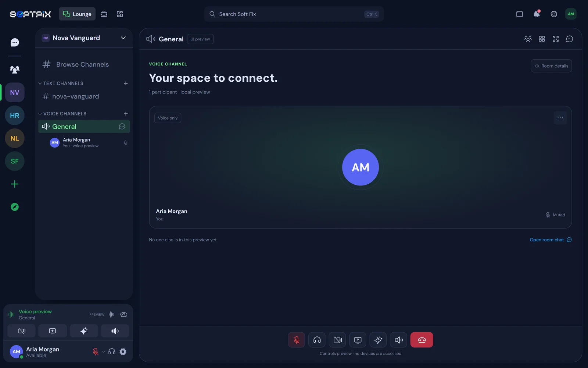Open the nova-vanguard text channel
The height and width of the screenshot is (368, 588).
[84, 96]
